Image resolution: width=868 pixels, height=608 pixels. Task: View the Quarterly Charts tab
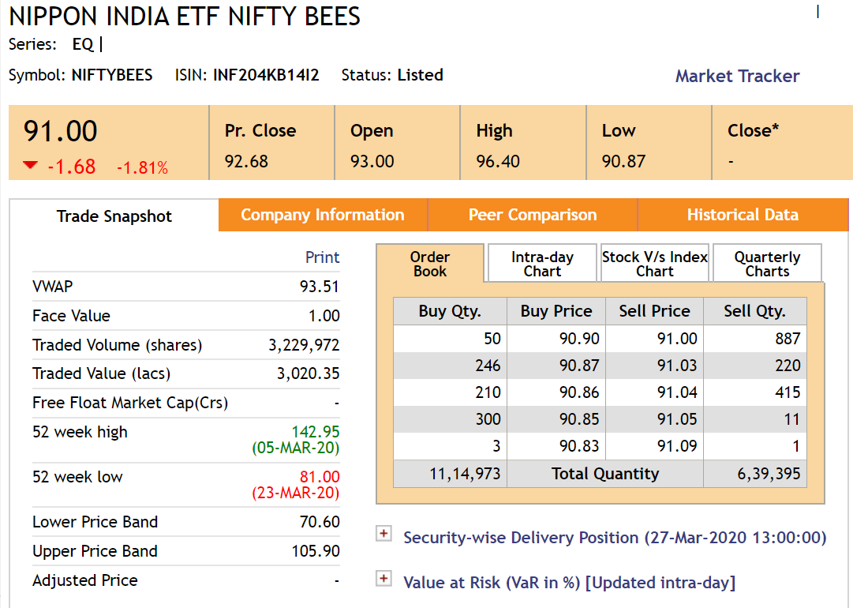[x=767, y=264]
